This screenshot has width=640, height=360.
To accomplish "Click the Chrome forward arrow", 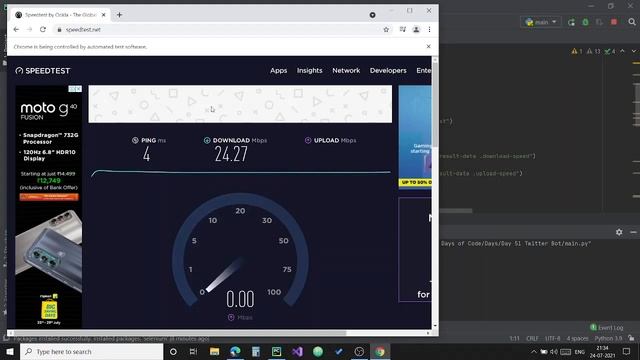I will click(x=29, y=29).
